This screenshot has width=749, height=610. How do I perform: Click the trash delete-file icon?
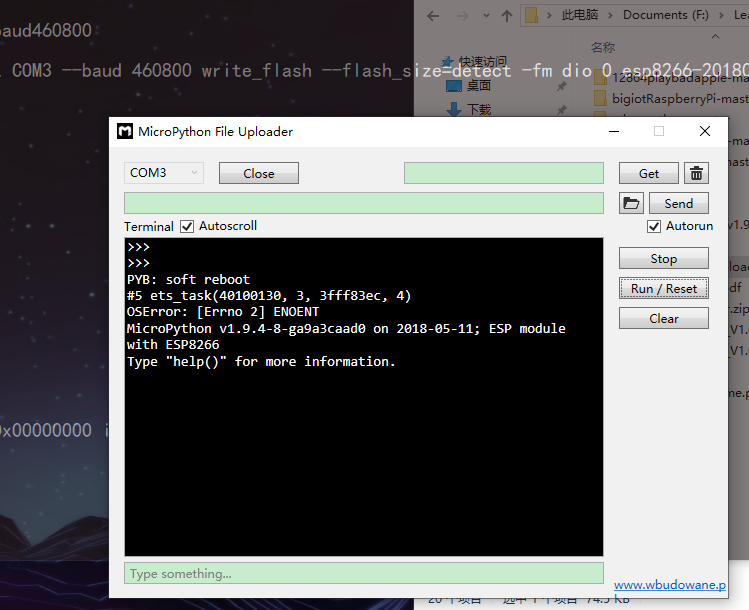696,173
